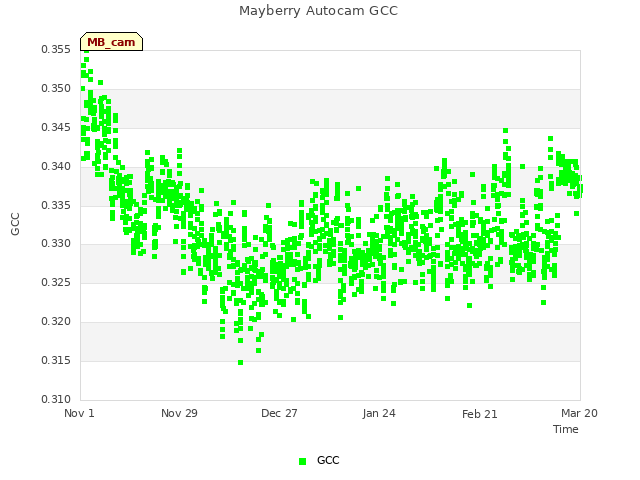Click the GCC legend text

328,460
